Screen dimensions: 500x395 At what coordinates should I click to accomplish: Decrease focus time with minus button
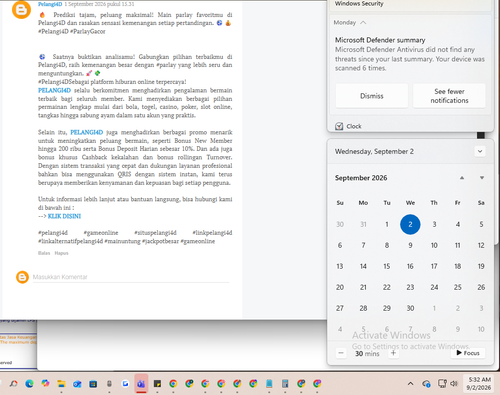341,353
